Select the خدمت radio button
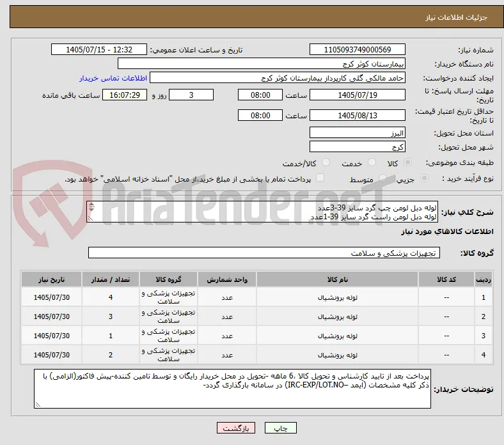 pyautogui.click(x=372, y=162)
